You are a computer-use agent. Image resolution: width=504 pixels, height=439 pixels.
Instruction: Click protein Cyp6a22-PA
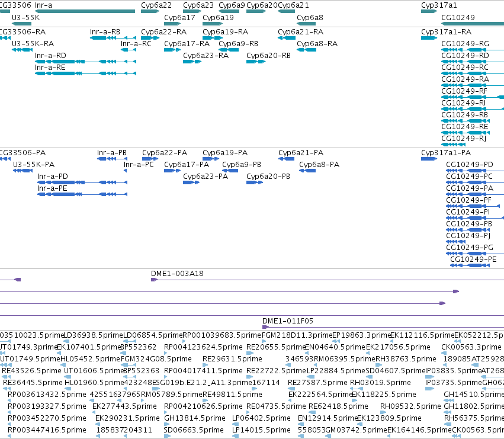click(150, 159)
